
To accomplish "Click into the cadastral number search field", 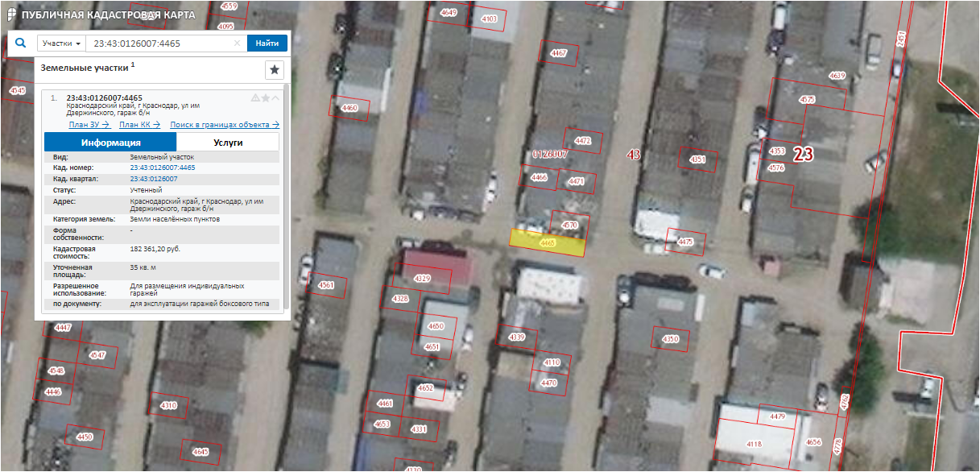I will [x=159, y=43].
